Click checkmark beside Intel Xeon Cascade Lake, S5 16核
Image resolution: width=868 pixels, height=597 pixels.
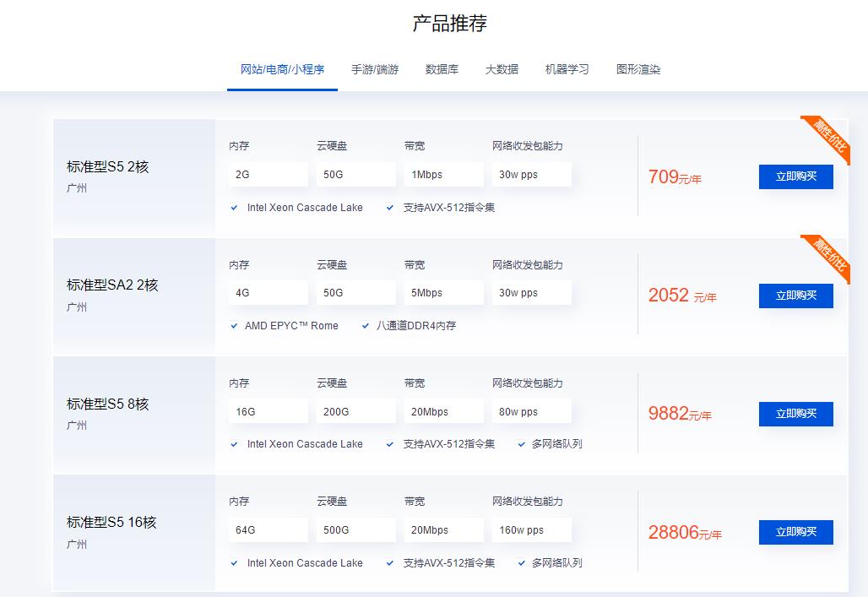click(x=234, y=563)
